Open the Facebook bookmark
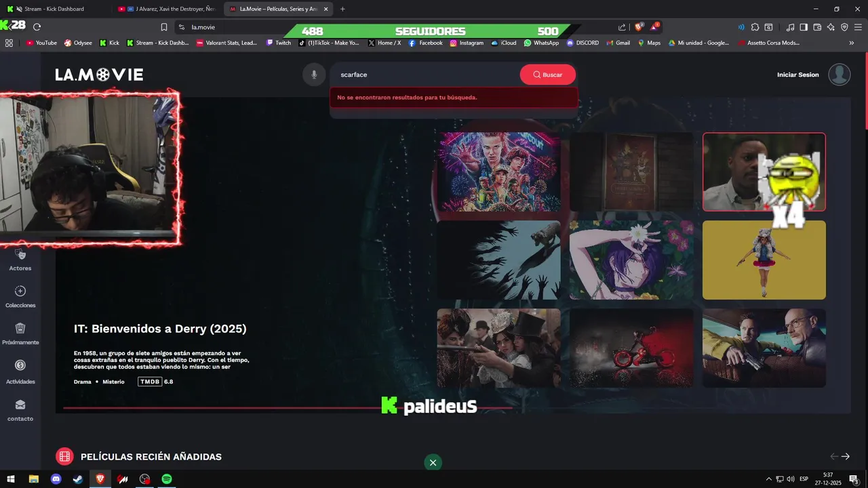The width and height of the screenshot is (868, 488). (425, 43)
